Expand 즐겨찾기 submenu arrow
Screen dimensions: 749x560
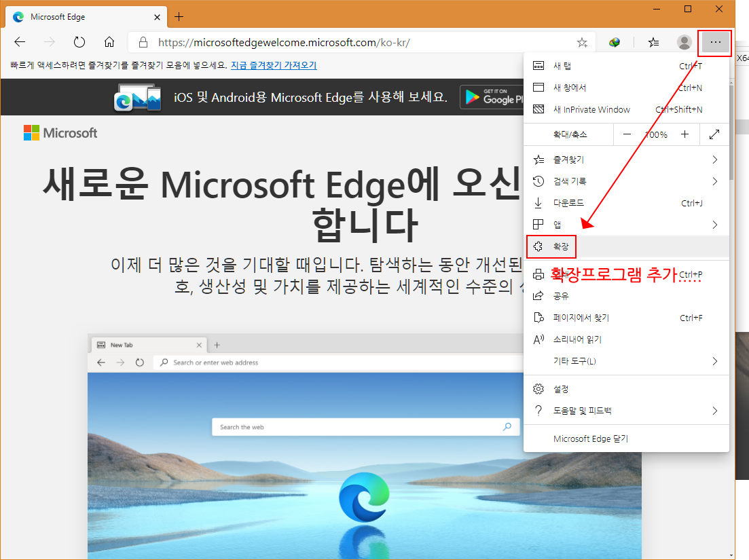coord(714,160)
